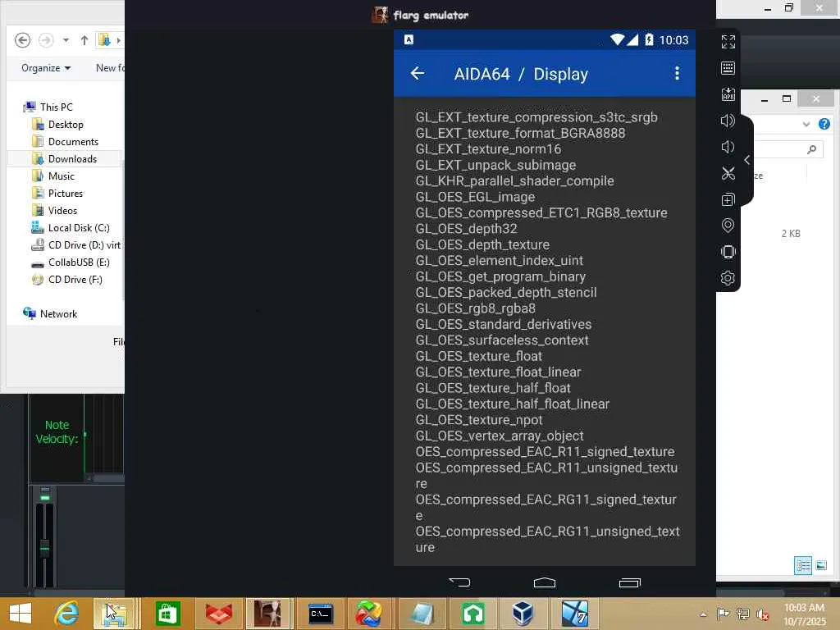Viewport: 840px width, 630px height.
Task: Open Help in background Explorer window
Action: [824, 125]
